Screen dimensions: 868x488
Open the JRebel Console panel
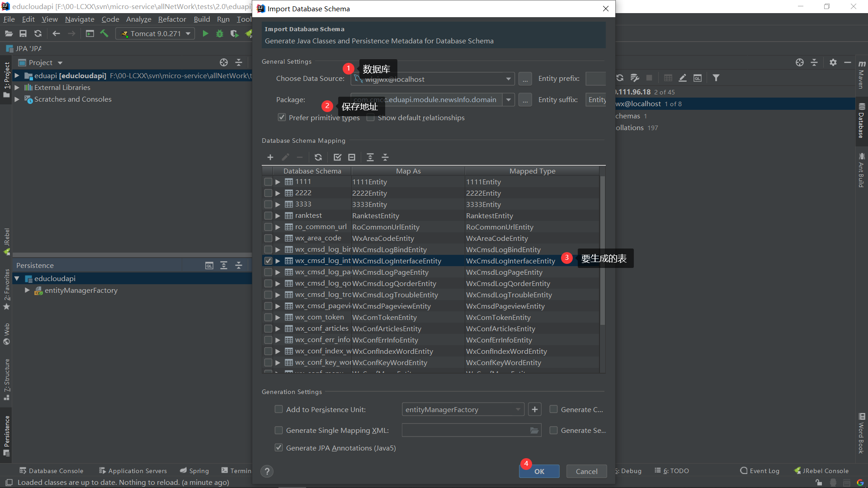tap(821, 471)
